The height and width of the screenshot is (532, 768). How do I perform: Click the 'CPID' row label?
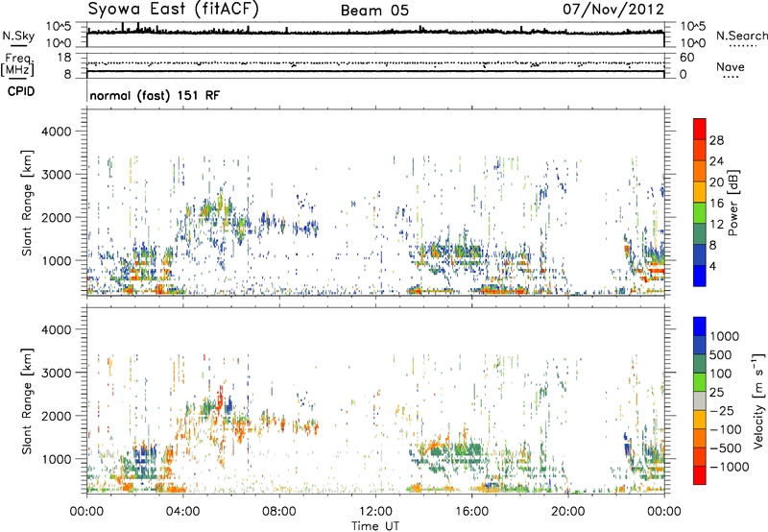[21, 91]
